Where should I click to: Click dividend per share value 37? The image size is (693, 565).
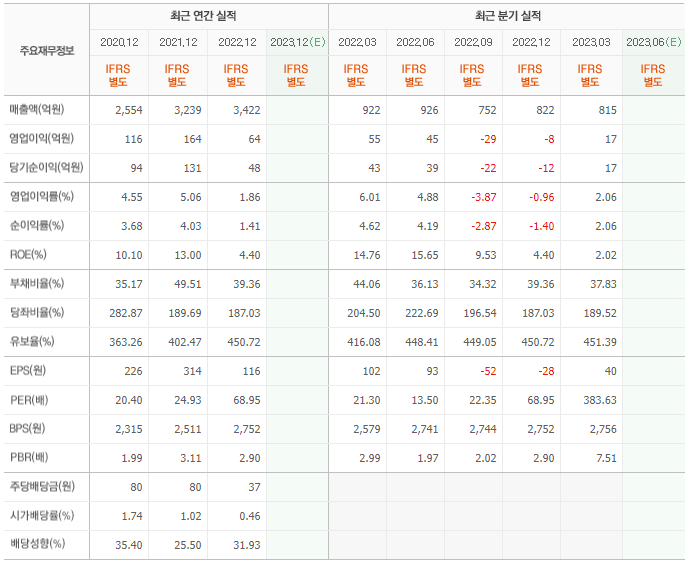[254, 487]
